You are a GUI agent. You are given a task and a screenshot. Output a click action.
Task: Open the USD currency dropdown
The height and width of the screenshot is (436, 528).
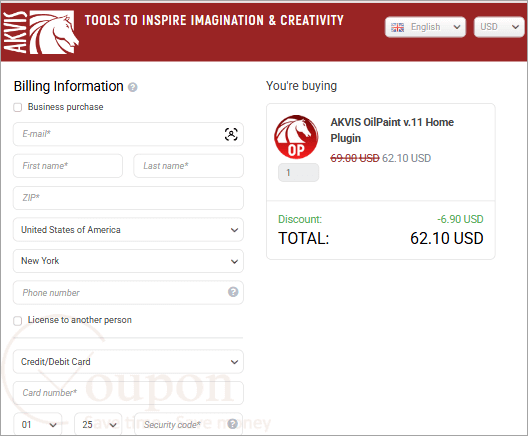[x=499, y=27]
